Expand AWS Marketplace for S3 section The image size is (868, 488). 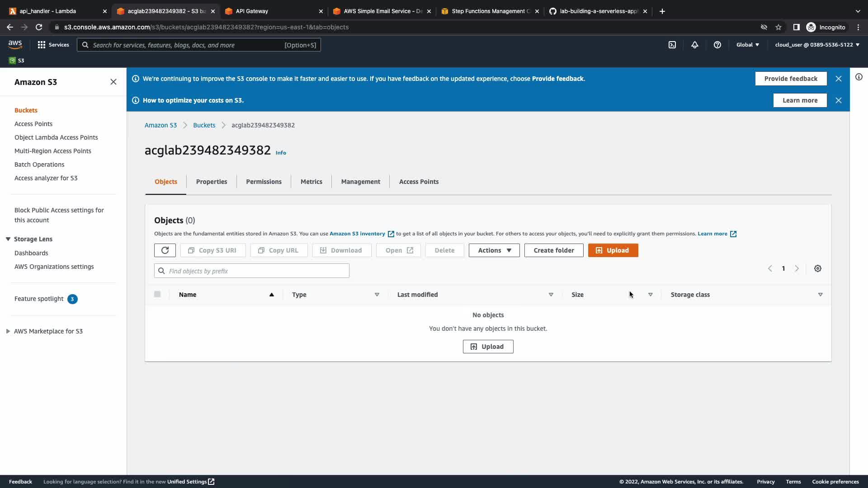[8, 331]
